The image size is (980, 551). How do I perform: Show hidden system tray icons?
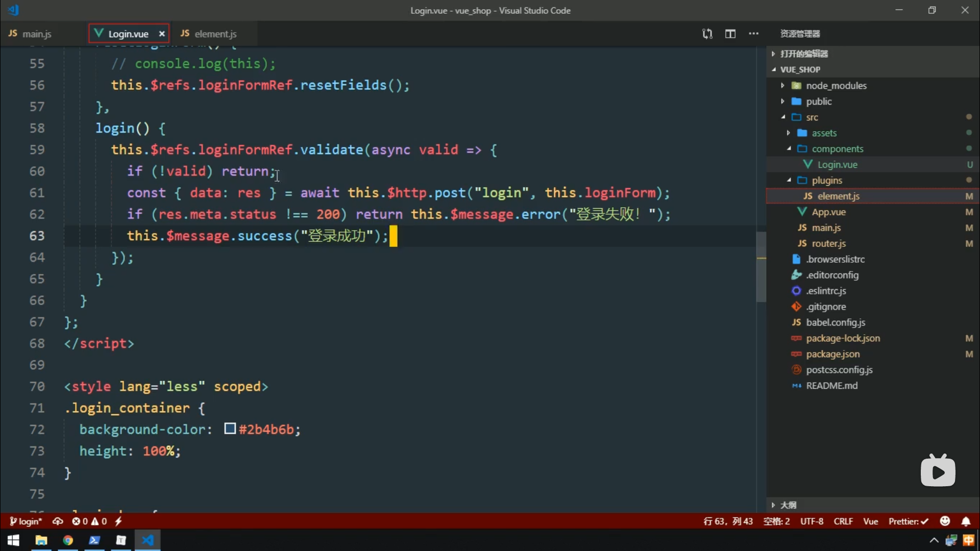coord(934,540)
